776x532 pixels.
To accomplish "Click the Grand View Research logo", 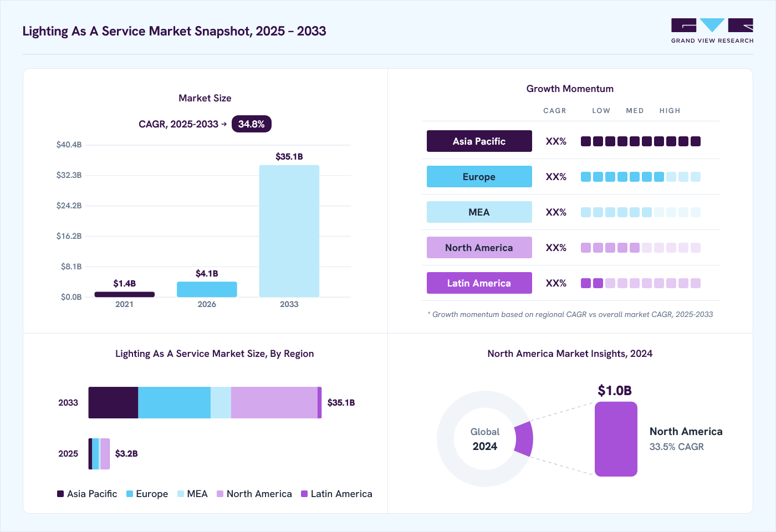I will (712, 31).
